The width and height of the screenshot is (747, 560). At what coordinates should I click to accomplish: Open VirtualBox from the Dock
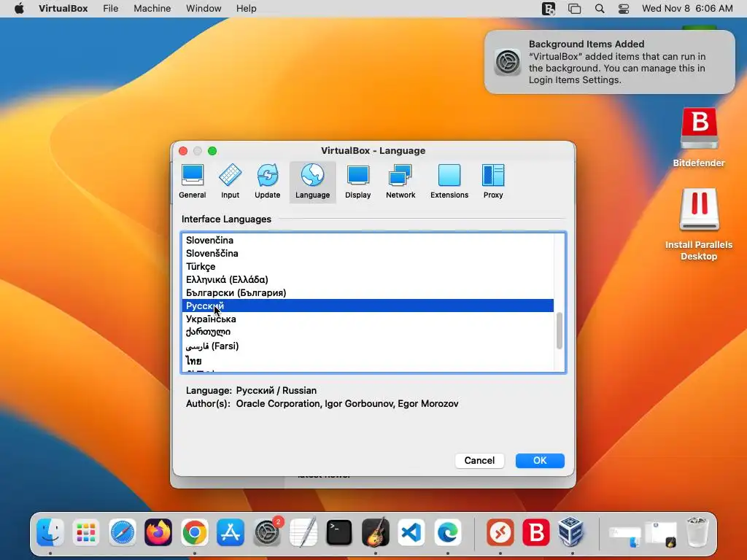tap(572, 532)
